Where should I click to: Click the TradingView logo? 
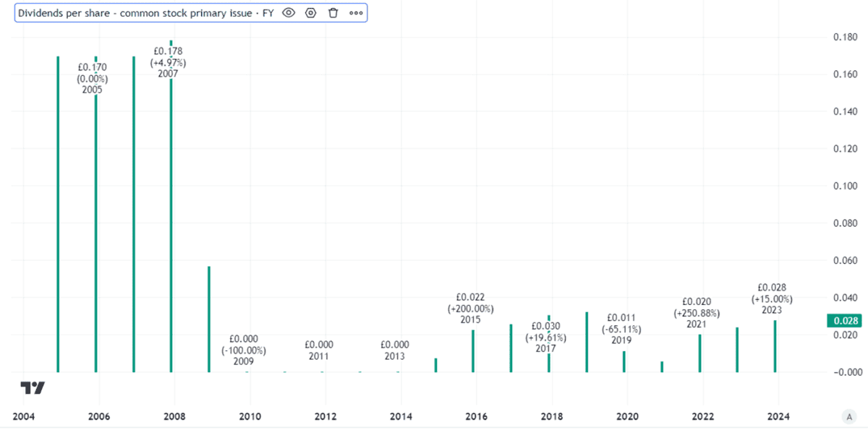33,388
